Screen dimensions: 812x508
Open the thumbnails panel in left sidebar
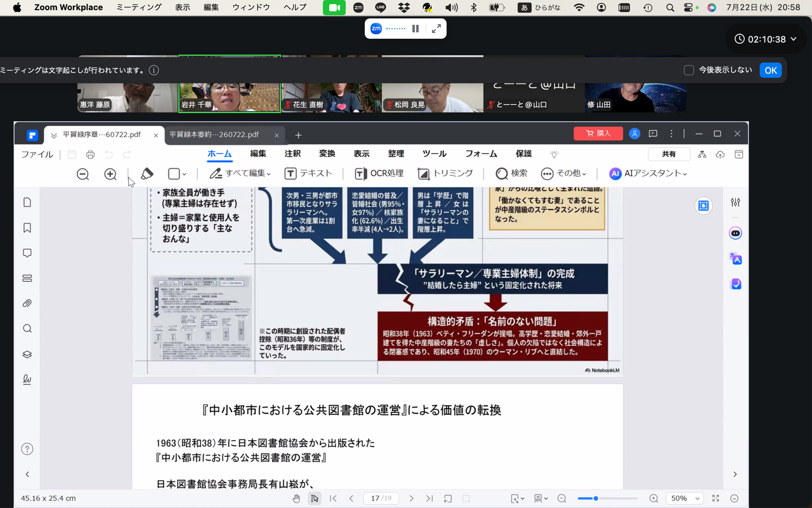point(27,202)
